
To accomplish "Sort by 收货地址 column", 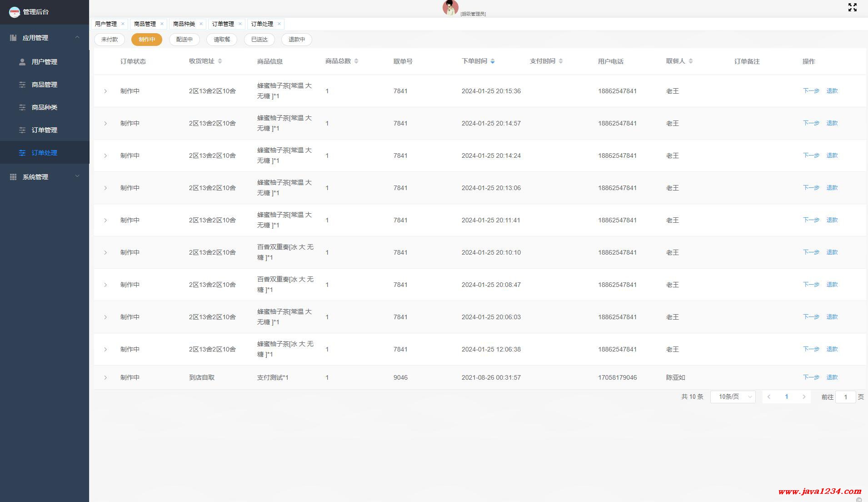I will (x=220, y=61).
